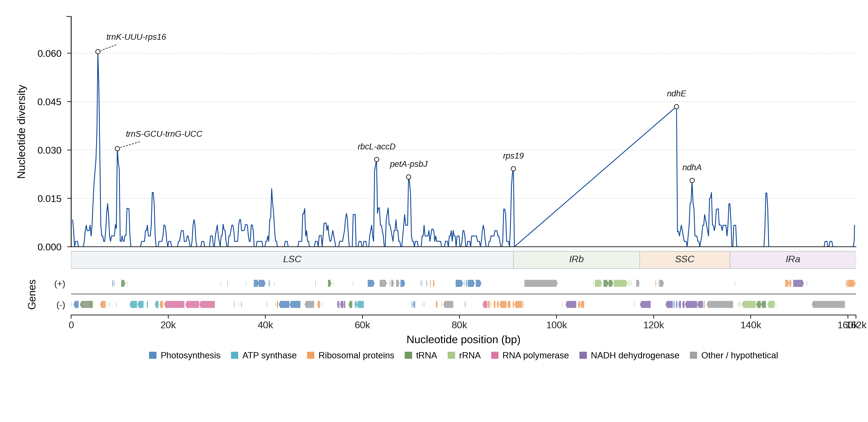The width and height of the screenshot is (868, 422).
Task: Click the 'rbcL-accD' annotation label
Action: click(x=376, y=147)
